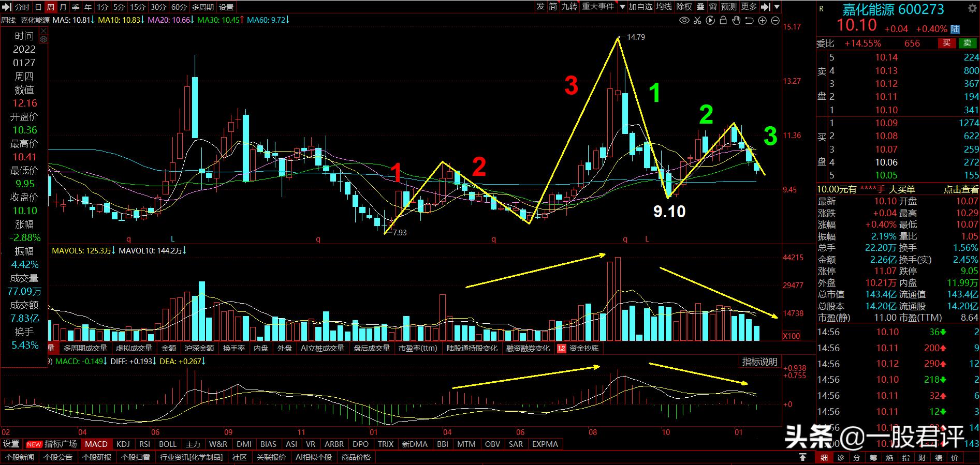Select the KDJ indicator tab
Image resolution: width=980 pixels, height=465 pixels.
pos(123,444)
